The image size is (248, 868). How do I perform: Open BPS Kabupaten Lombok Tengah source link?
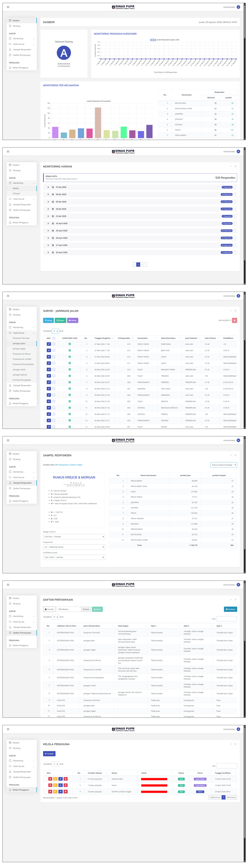(69, 465)
